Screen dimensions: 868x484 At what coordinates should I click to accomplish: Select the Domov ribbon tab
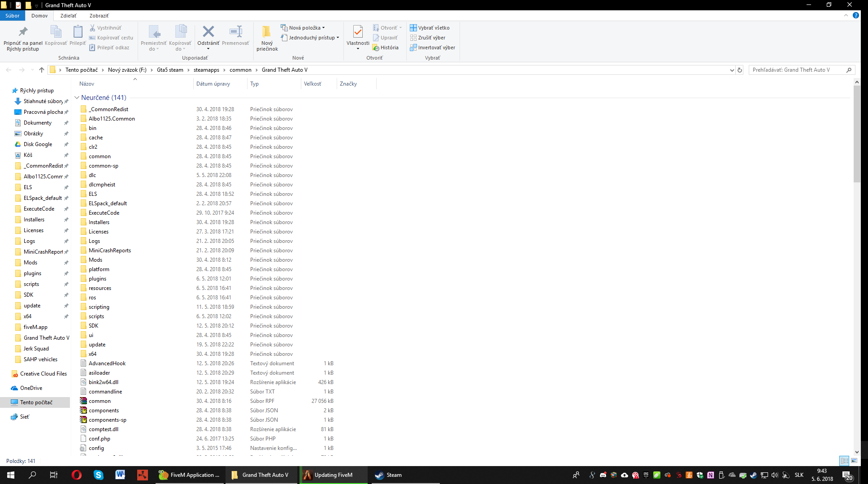(x=39, y=16)
